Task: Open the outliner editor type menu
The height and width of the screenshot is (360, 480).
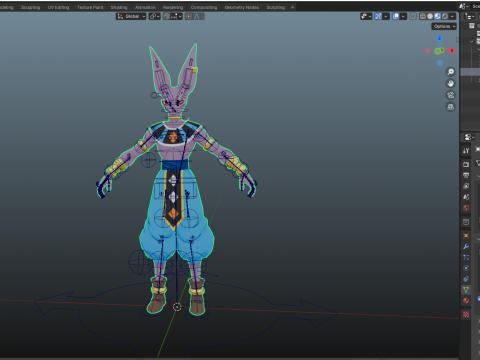Action: pos(469,16)
